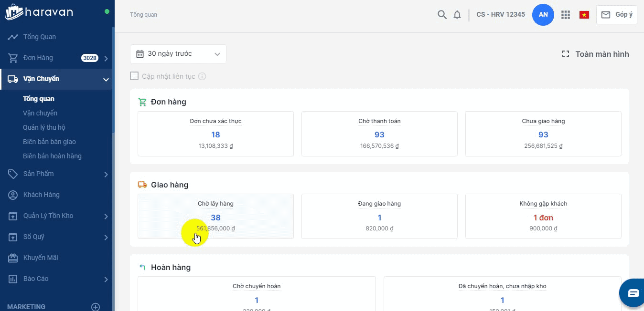Open the apps grid icon

[x=566, y=15]
